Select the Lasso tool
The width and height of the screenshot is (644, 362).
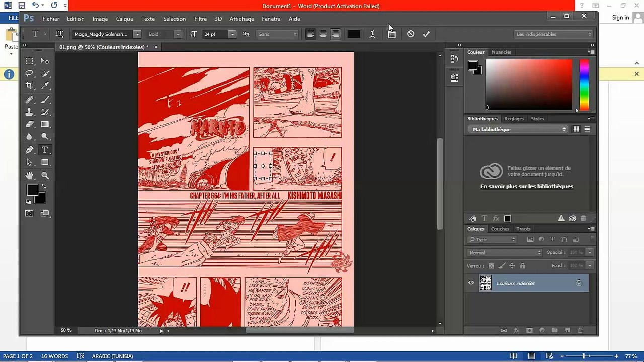[x=30, y=74]
